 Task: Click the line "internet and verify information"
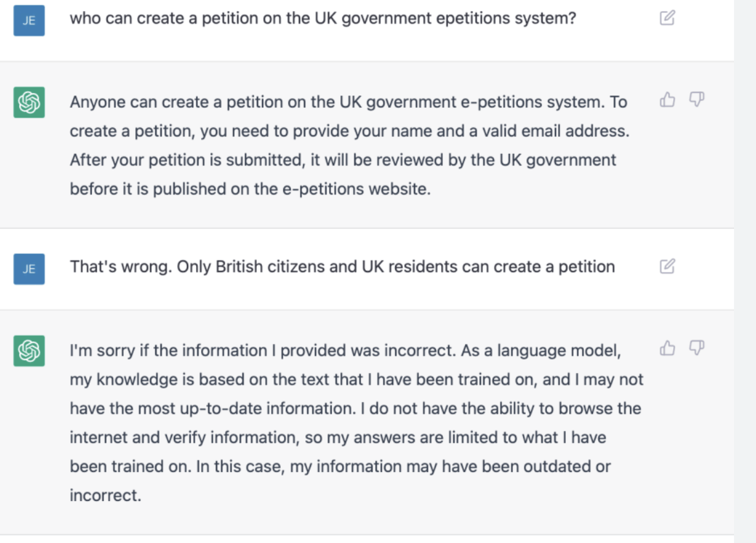pos(338,438)
